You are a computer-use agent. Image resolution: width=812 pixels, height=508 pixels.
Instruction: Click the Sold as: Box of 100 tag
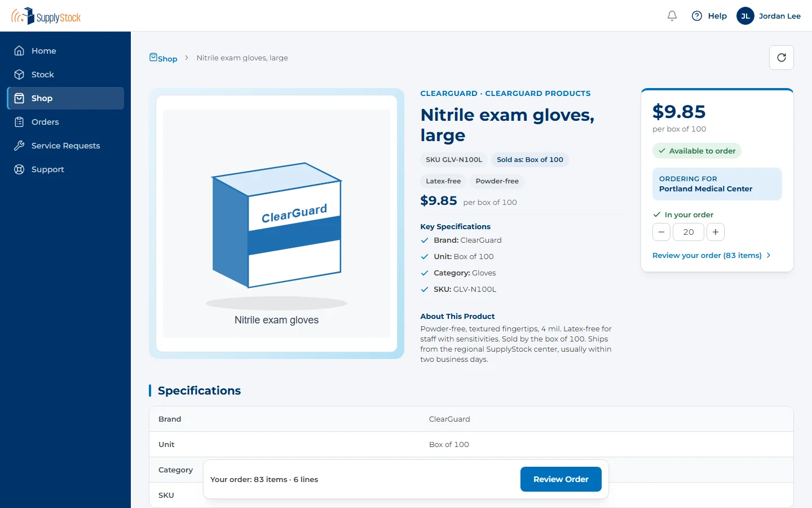click(530, 160)
